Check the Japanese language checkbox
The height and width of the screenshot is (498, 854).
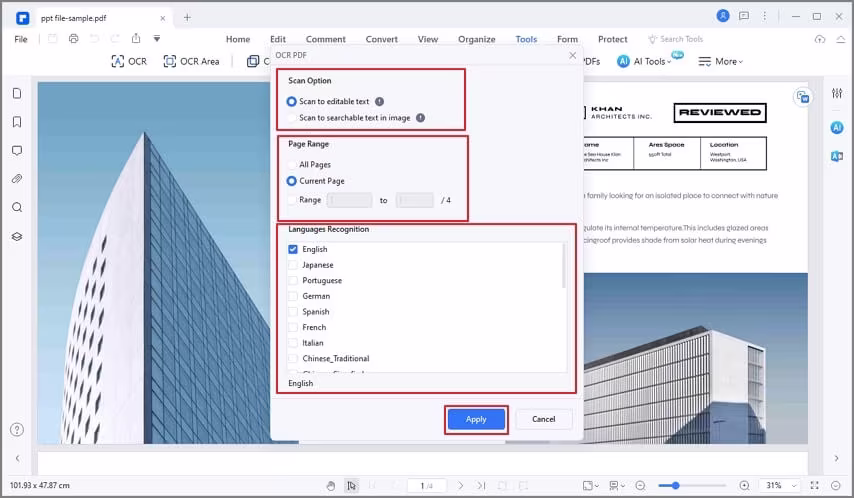point(293,265)
